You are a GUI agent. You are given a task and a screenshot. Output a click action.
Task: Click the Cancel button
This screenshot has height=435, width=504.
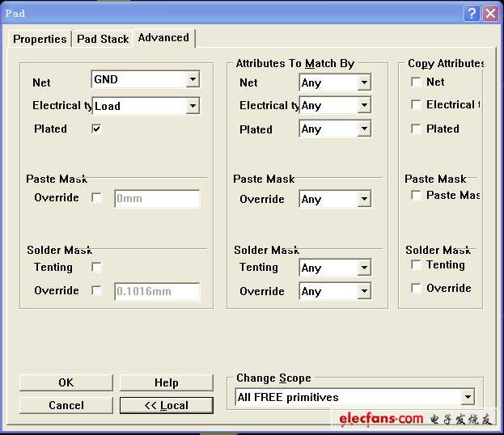click(66, 405)
